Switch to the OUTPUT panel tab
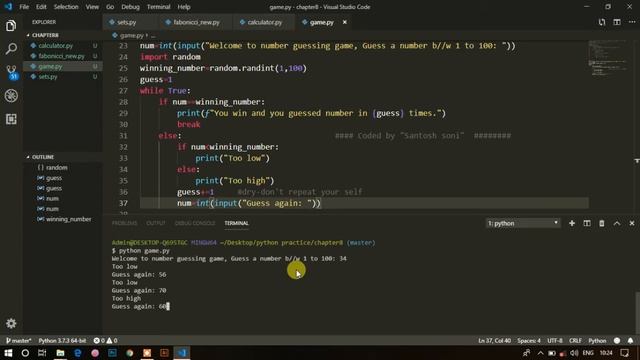Viewport: 640px width, 360px height. 156,223
